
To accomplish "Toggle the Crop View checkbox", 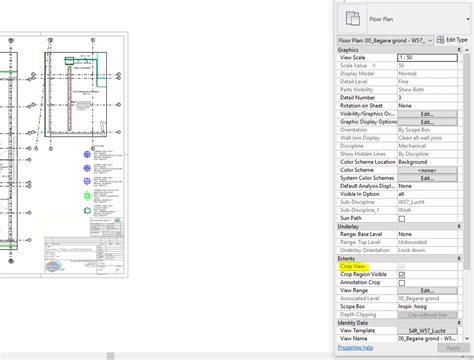I will (402, 267).
